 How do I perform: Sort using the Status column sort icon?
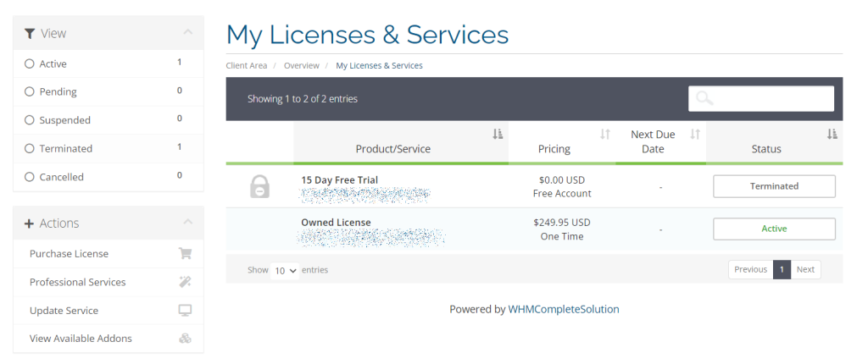pos(832,134)
